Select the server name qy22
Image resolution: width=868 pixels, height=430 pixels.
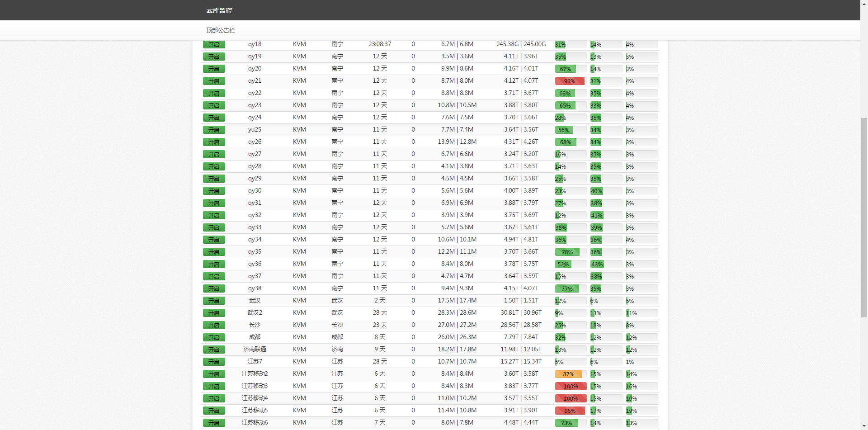coord(255,93)
